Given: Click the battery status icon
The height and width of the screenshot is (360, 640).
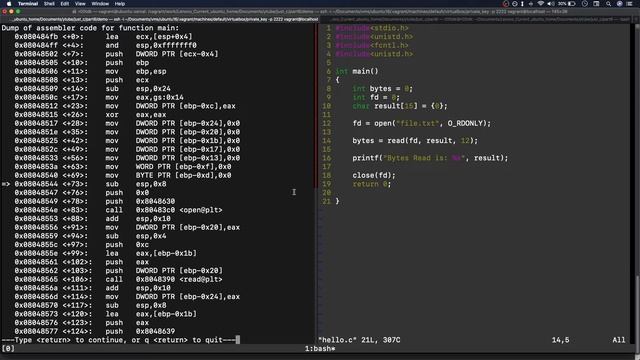Looking at the screenshot, I should [572, 4].
